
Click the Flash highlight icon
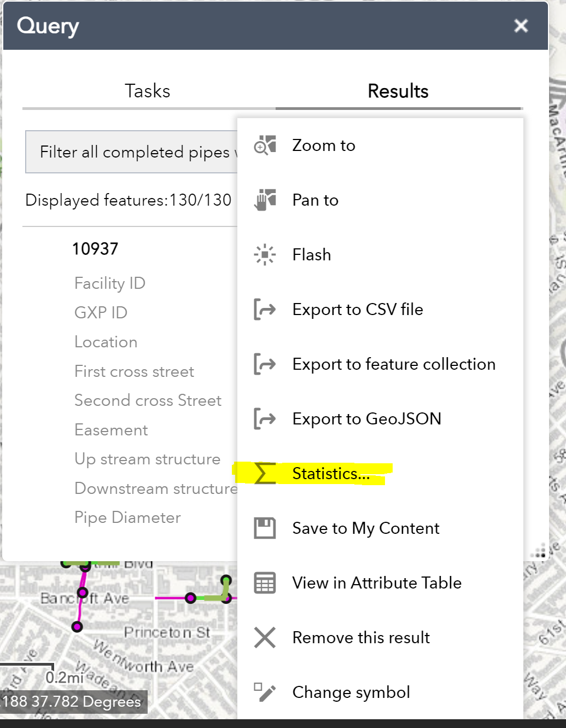(264, 254)
